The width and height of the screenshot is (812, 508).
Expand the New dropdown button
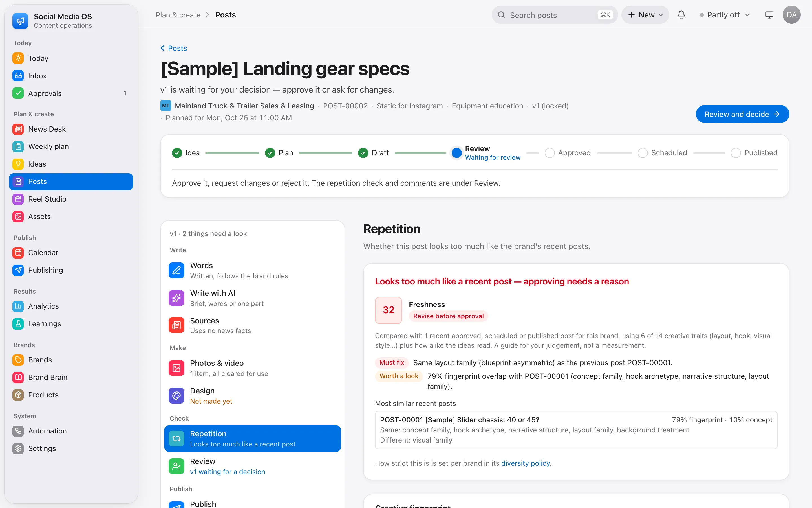click(x=645, y=15)
